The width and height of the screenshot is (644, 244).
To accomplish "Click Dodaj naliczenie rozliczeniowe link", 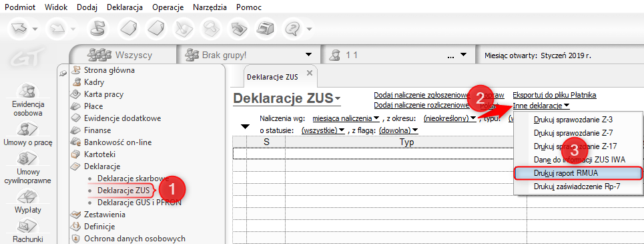I will pyautogui.click(x=421, y=105).
